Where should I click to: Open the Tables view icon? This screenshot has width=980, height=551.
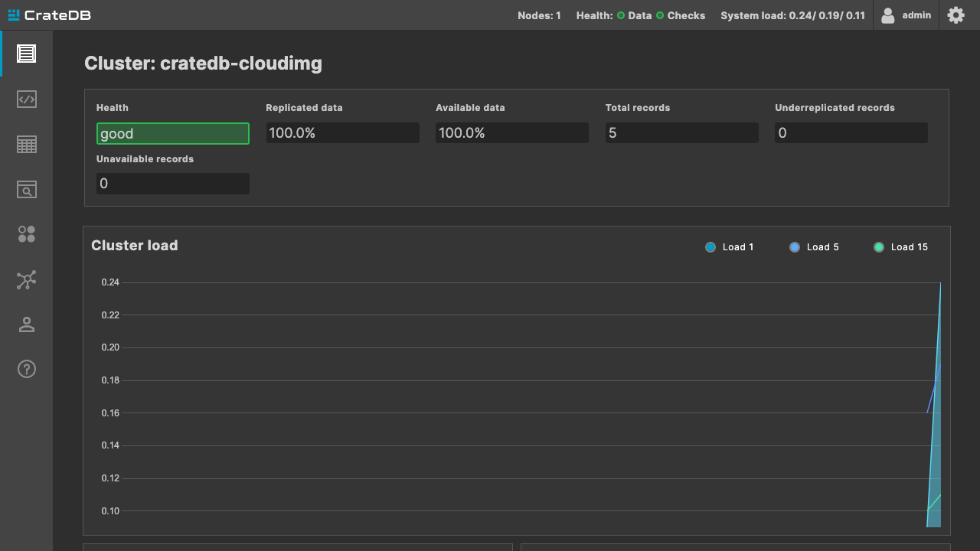click(x=27, y=144)
